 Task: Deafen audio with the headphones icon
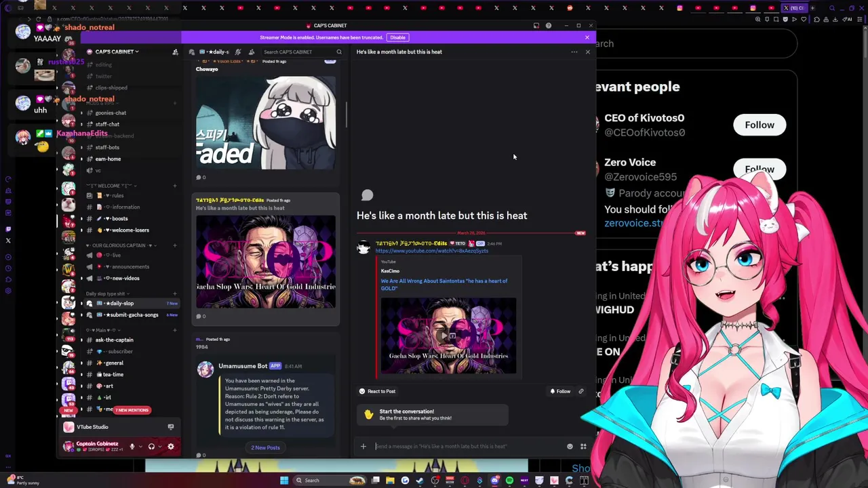151,447
